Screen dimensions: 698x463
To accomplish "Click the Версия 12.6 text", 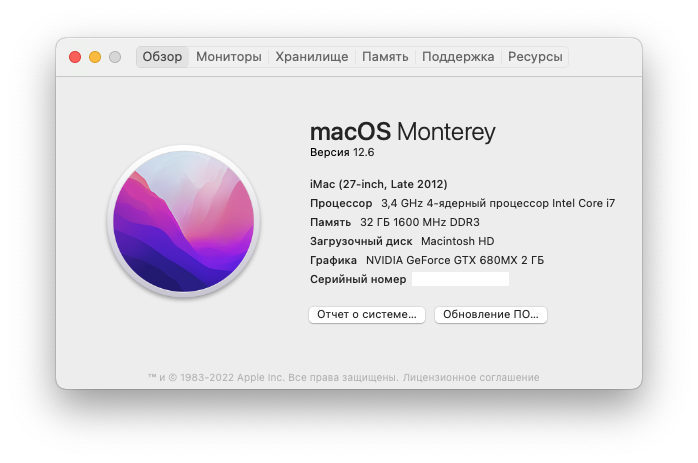I will 342,152.
